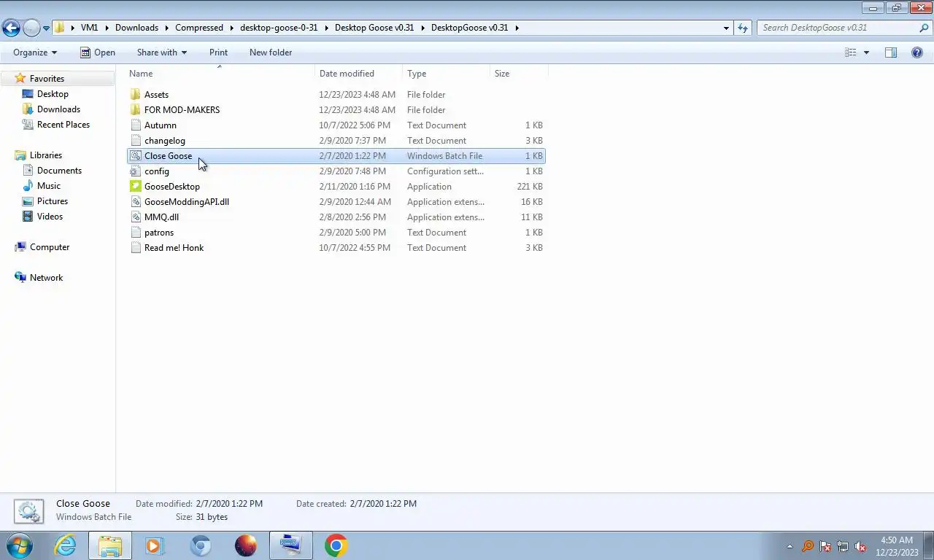Expand the VM1 breadcrumb arrow

coord(107,28)
